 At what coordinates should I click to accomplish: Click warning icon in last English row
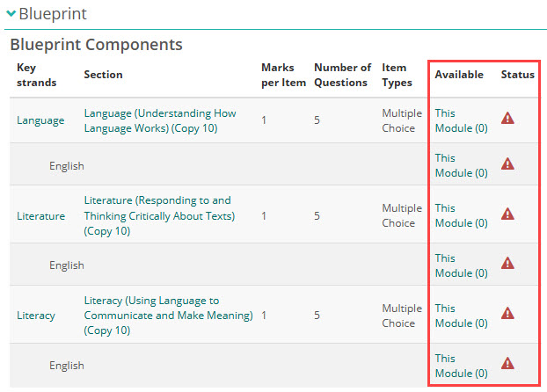pos(507,363)
